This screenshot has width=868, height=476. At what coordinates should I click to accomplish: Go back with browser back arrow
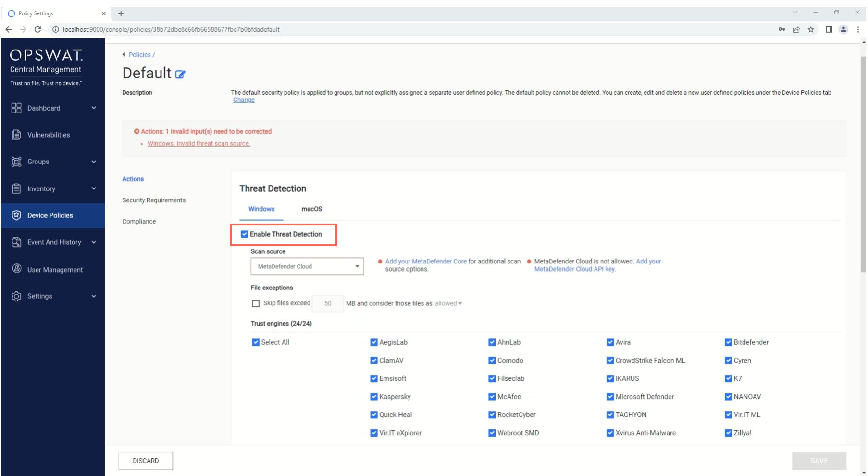(x=9, y=29)
